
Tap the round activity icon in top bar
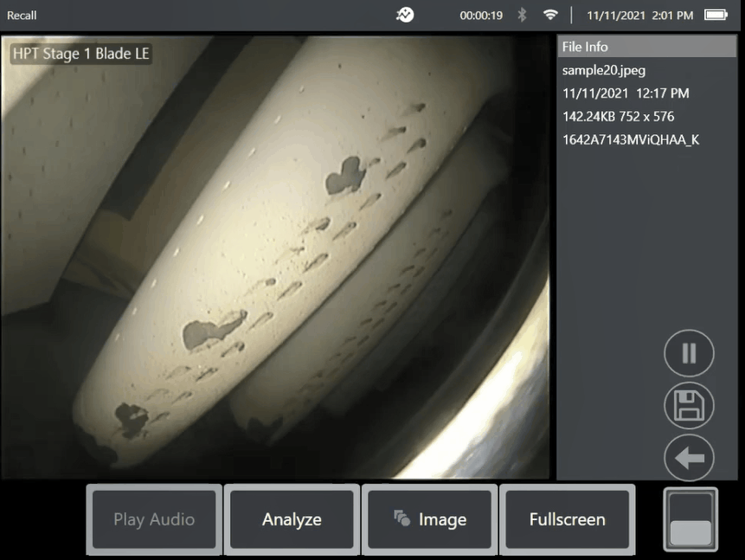tap(406, 15)
